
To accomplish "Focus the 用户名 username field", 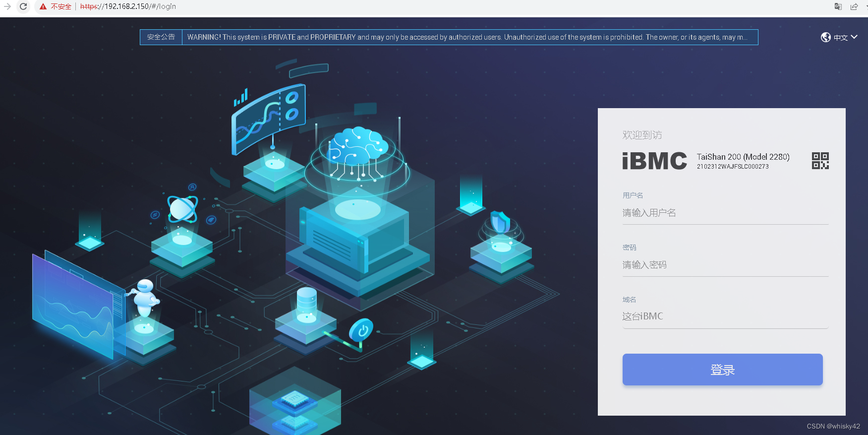I will pyautogui.click(x=725, y=213).
